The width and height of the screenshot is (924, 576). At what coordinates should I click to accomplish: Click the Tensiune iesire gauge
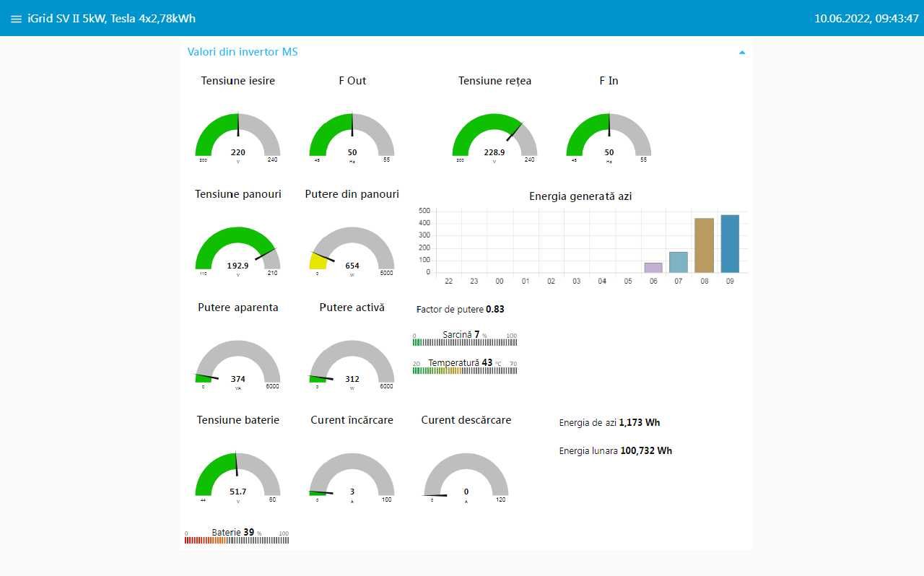click(x=238, y=138)
